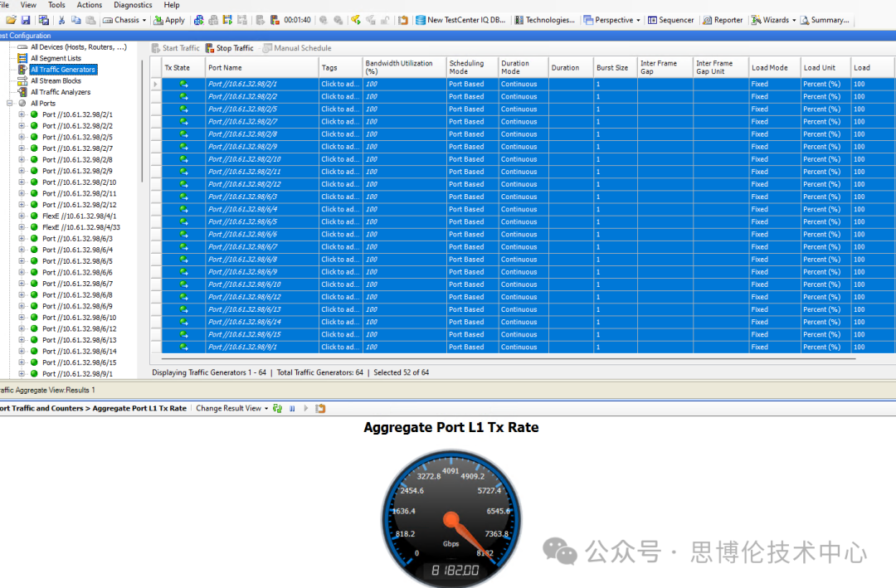Click the Technologies toolbar icon

pos(544,20)
